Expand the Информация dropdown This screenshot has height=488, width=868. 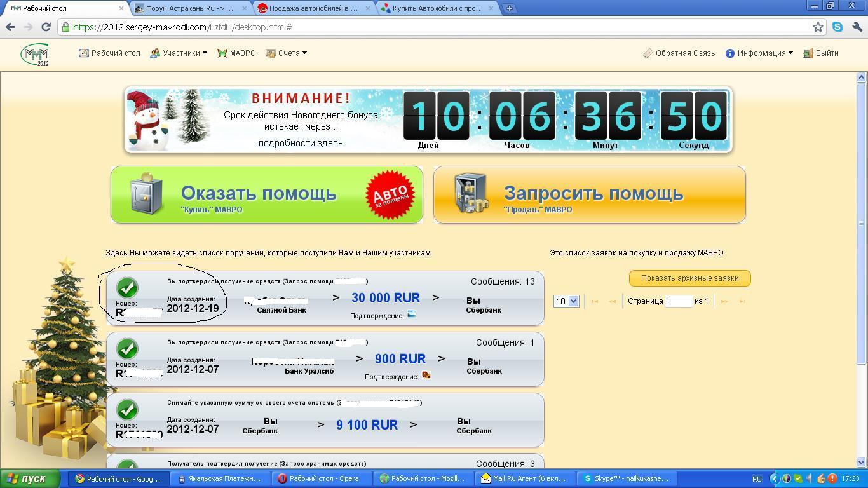tap(759, 53)
